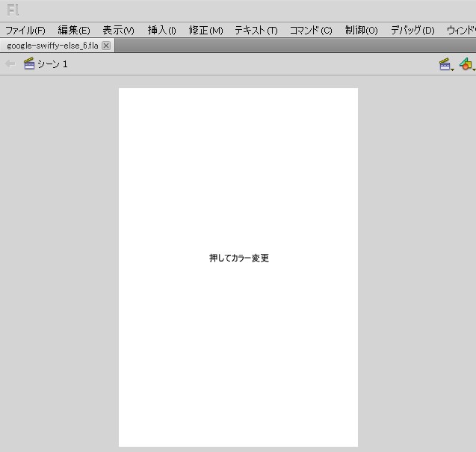Viewport: 476px width, 452px height.
Task: Open the コマンド(C) menu
Action: tap(311, 31)
